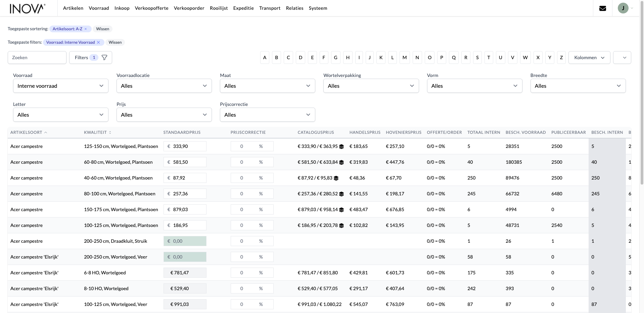Click the stack icon beside € 958,14
Viewport: 644px width, 313px height.
point(341,210)
